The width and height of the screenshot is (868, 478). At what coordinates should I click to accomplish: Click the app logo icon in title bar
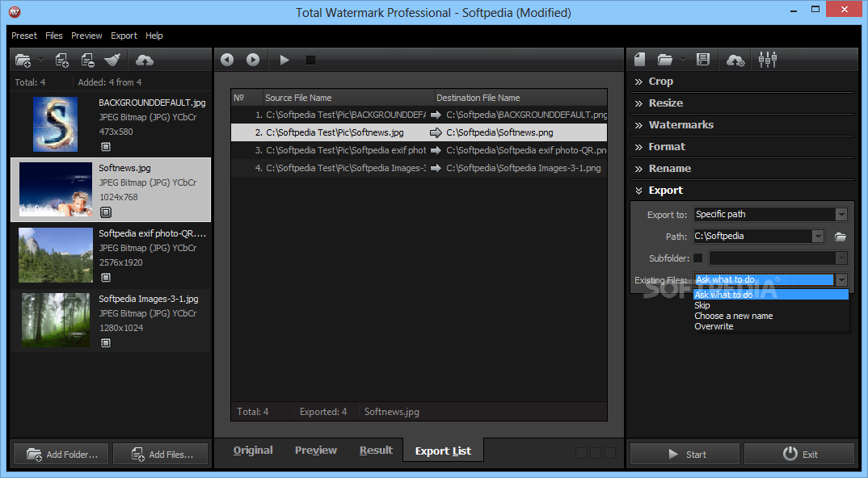point(15,11)
